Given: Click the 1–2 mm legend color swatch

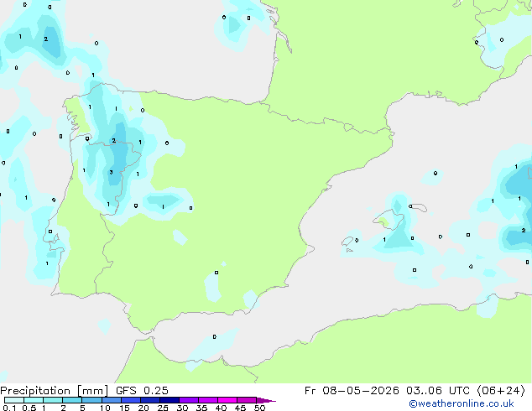Looking at the screenshot, I should pos(53,400).
